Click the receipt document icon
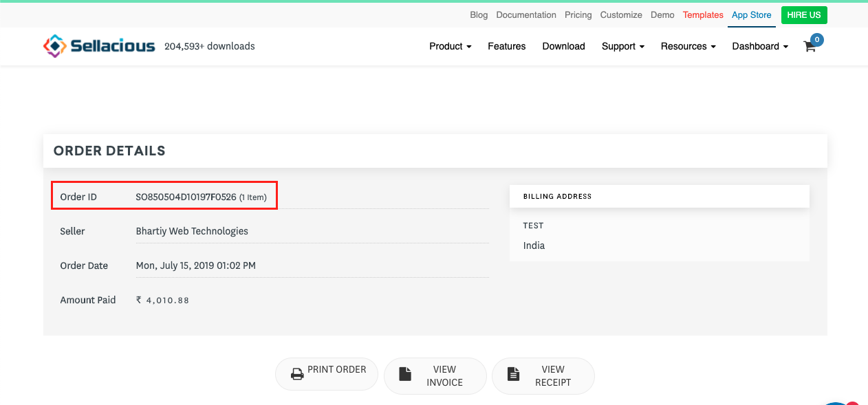 514,375
